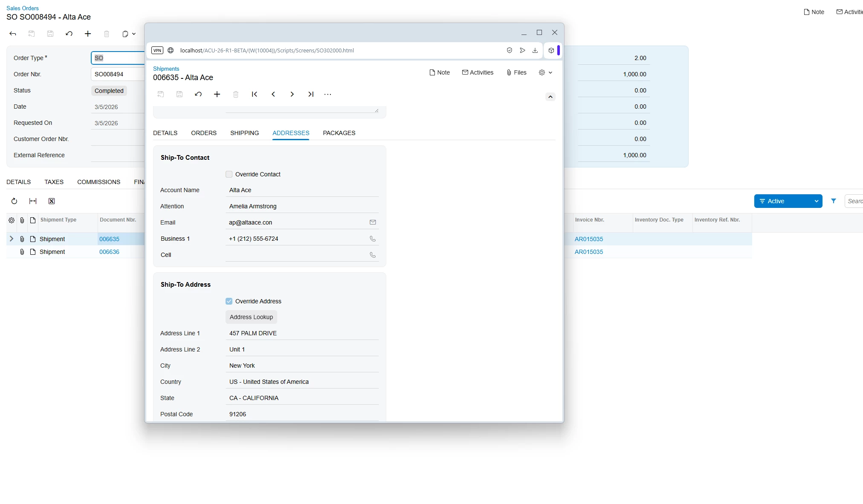Click the undo icon in the Shipments toolbar
Screen dimensions: 863x504
point(198,94)
